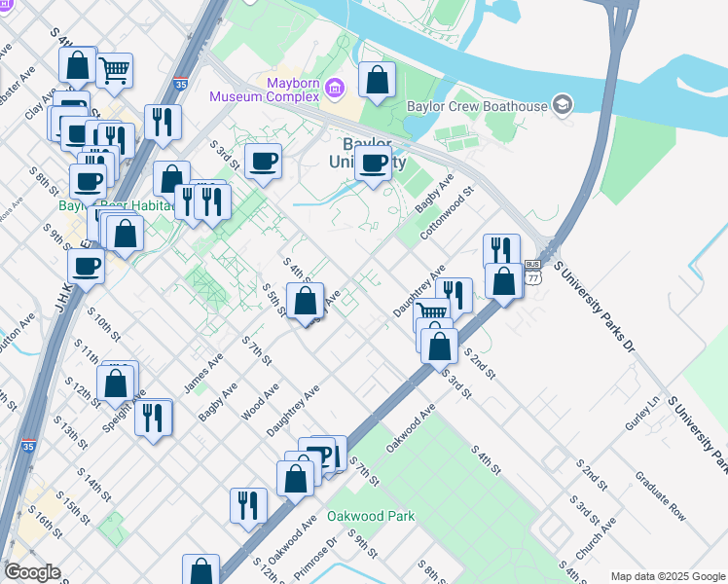Open the coffee cup marker over the Baylor University label
This screenshot has width=728, height=584.
click(x=374, y=164)
